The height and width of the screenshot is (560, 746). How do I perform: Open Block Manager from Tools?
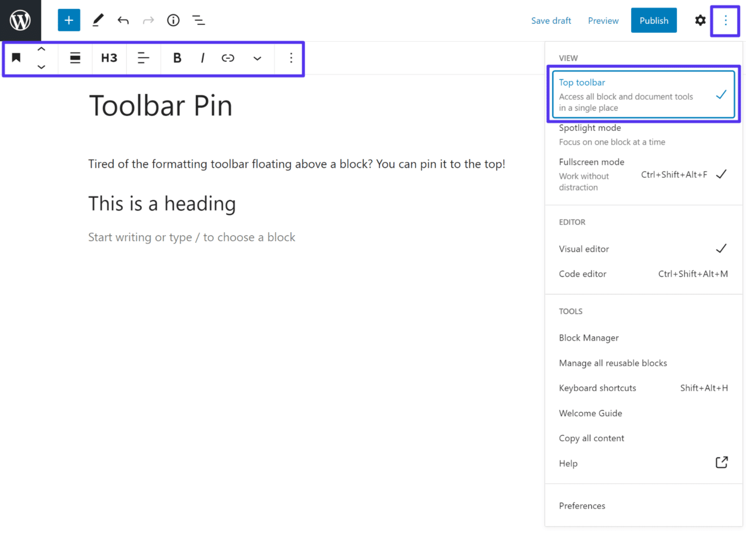tap(588, 338)
